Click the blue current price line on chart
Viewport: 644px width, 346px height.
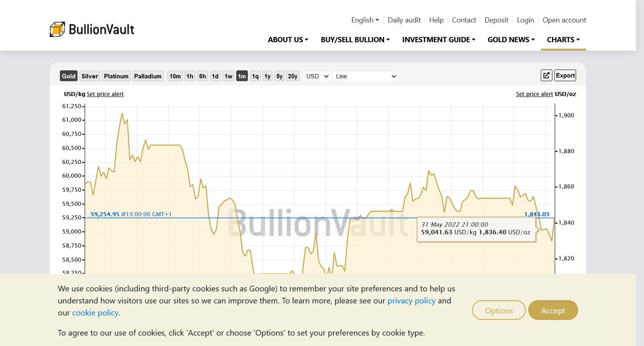click(281, 218)
